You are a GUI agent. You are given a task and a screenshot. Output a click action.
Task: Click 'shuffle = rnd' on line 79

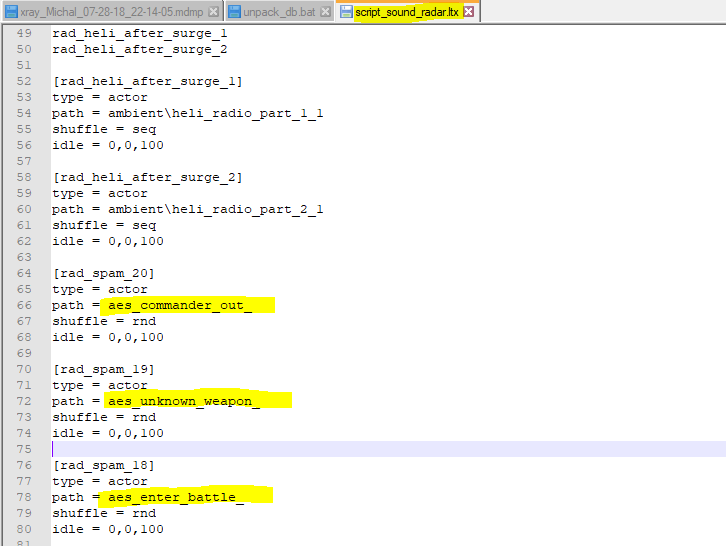(104, 514)
